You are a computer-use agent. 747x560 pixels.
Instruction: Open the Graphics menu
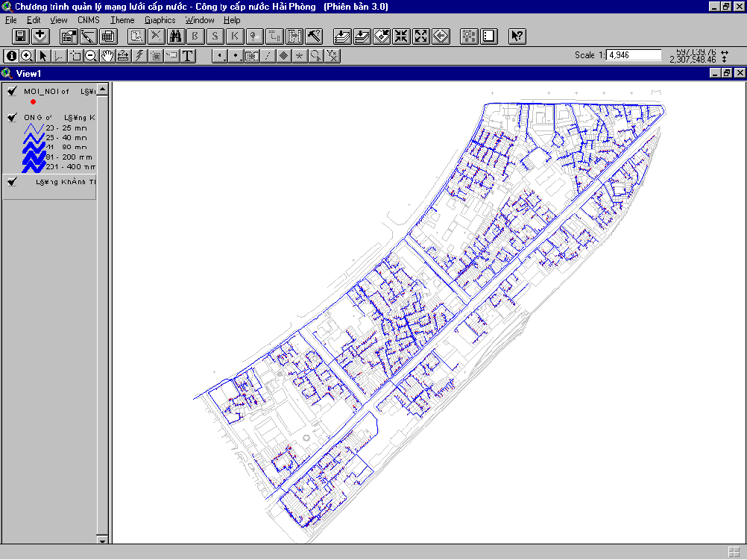coord(160,20)
